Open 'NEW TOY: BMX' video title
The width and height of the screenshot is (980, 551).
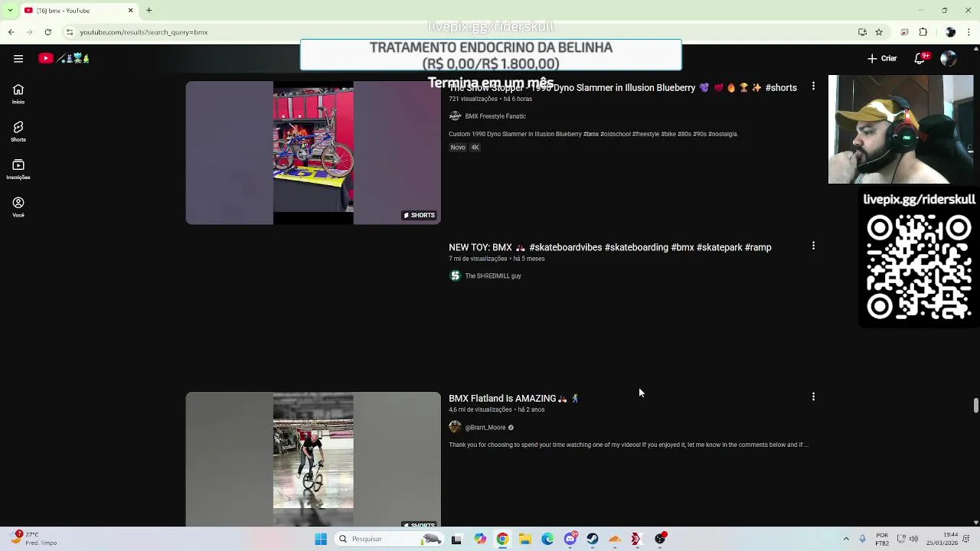(609, 247)
